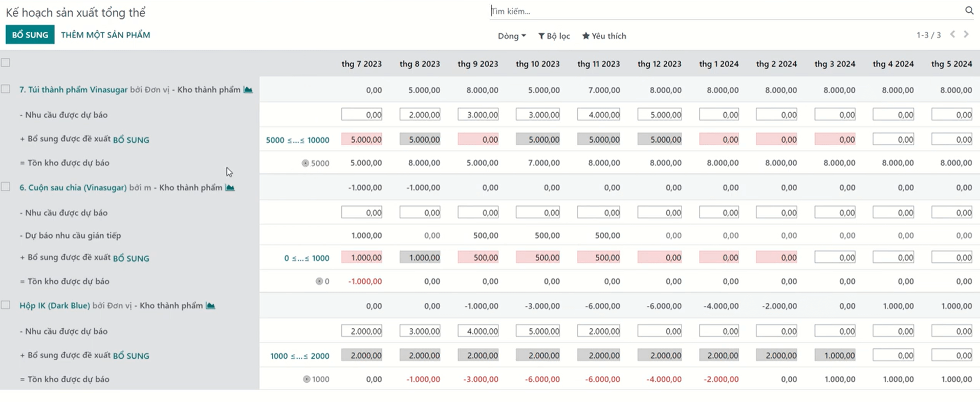
Task: Go to next page arrow
Action: pyautogui.click(x=966, y=34)
